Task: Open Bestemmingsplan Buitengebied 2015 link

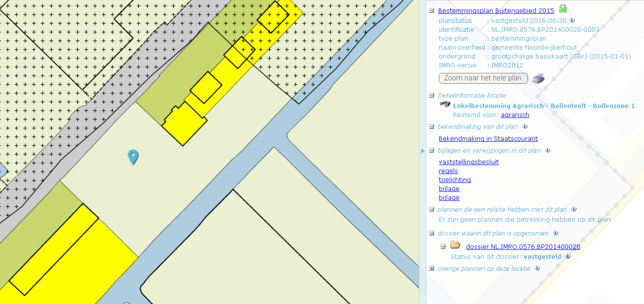Action: click(496, 10)
